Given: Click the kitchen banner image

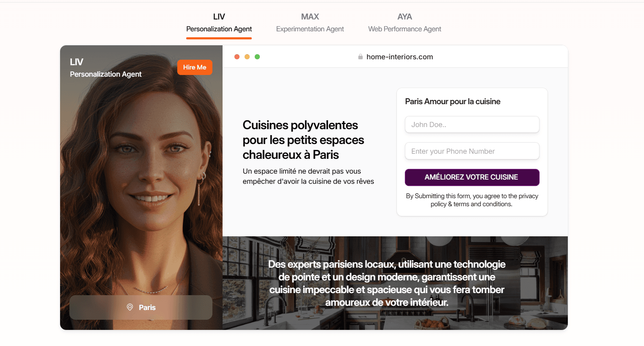Looking at the screenshot, I should pos(395,283).
